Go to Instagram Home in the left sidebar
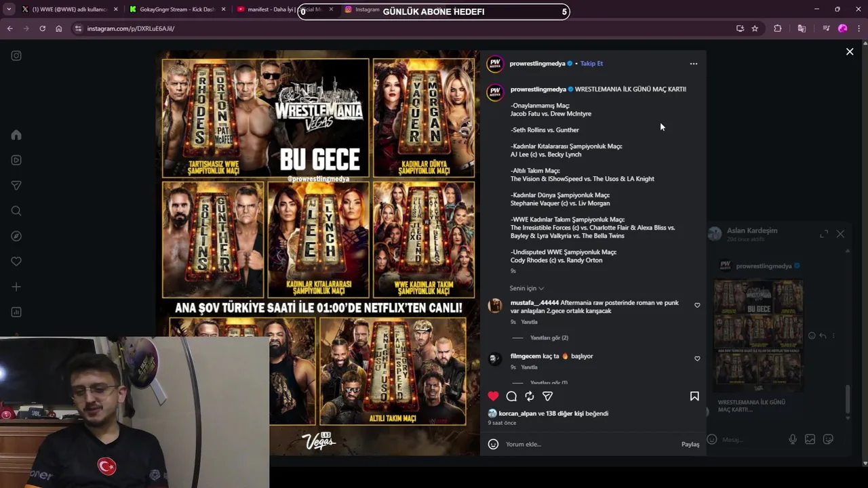This screenshot has width=868, height=488. pos(16,135)
